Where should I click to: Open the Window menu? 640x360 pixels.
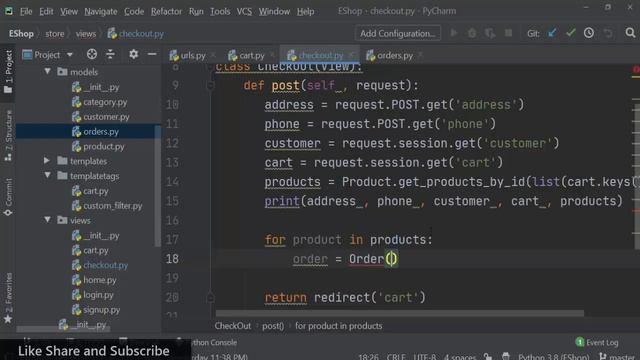274,11
